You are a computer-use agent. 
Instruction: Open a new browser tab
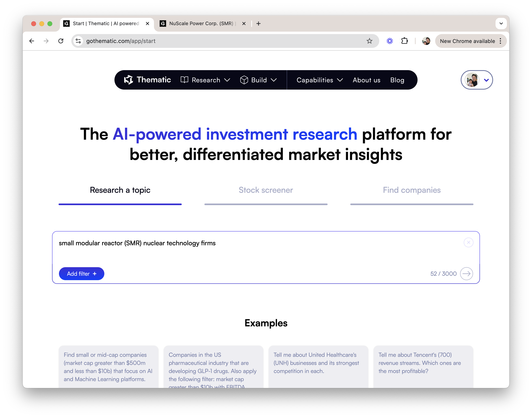259,24
